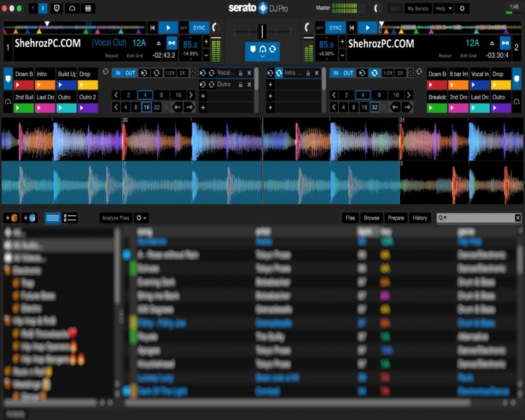Select headphone pad tab on deck 1
The height and width of the screenshot is (420, 525).
(8, 102)
